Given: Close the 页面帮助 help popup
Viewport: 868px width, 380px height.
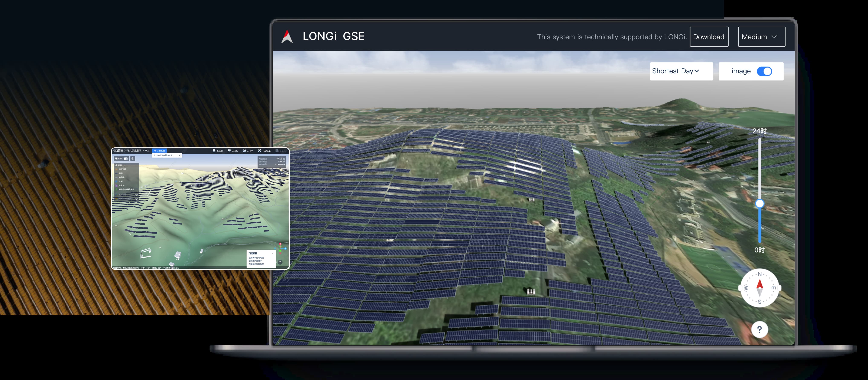Looking at the screenshot, I should (273, 253).
